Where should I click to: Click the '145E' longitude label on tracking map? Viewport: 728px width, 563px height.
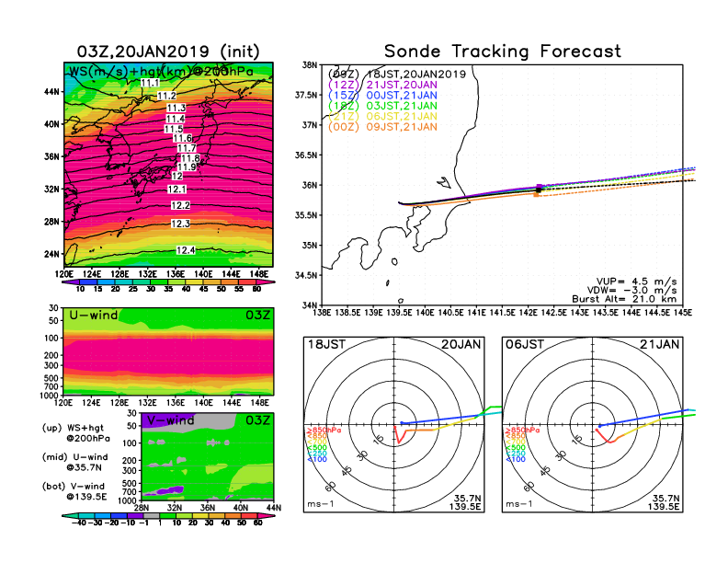pos(682,313)
